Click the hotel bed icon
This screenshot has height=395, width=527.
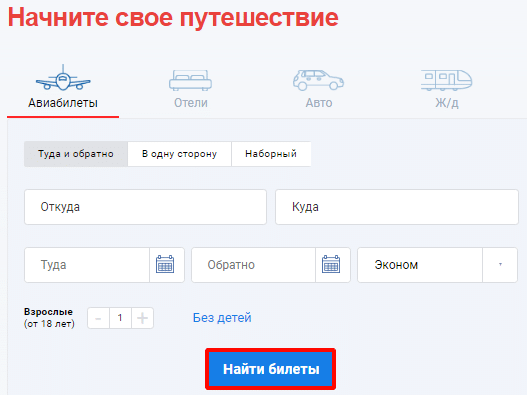tap(191, 80)
